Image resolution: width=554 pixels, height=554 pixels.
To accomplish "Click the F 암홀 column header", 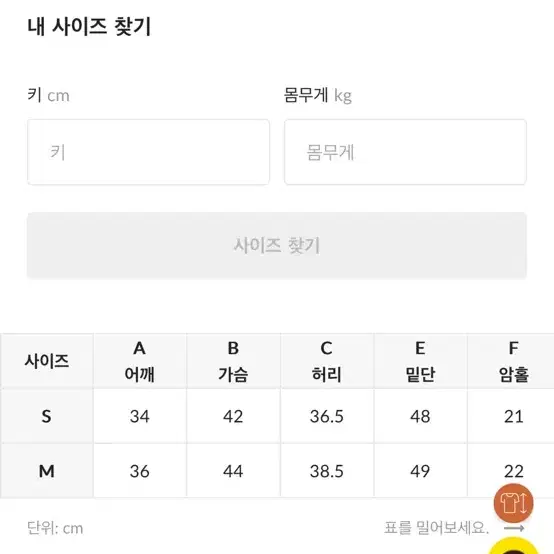I will click(511, 361).
